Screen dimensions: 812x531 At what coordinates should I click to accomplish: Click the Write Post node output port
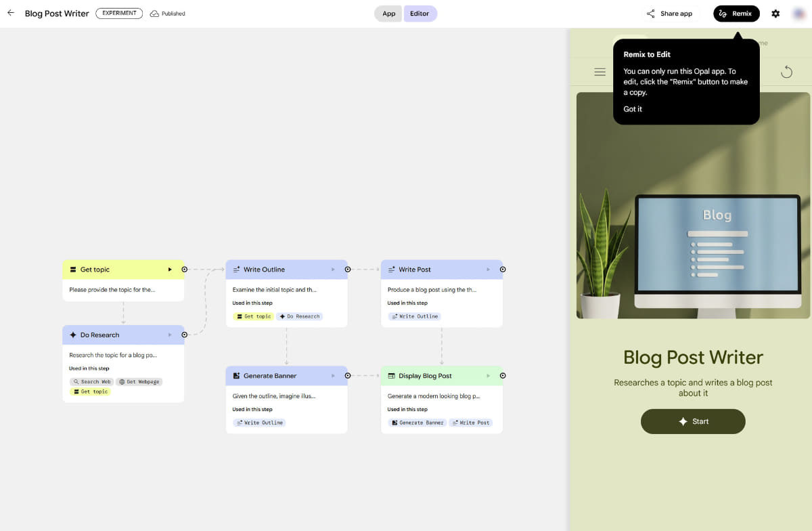pos(503,270)
